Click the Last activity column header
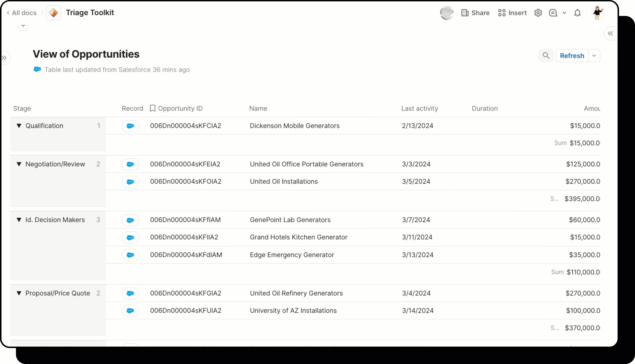 point(420,108)
